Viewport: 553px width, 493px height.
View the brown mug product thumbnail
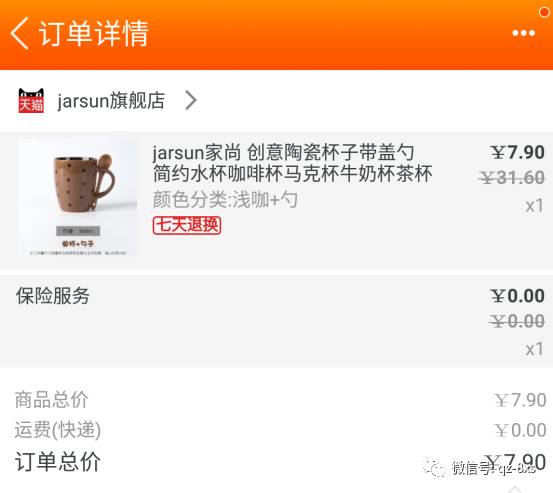pos(78,198)
